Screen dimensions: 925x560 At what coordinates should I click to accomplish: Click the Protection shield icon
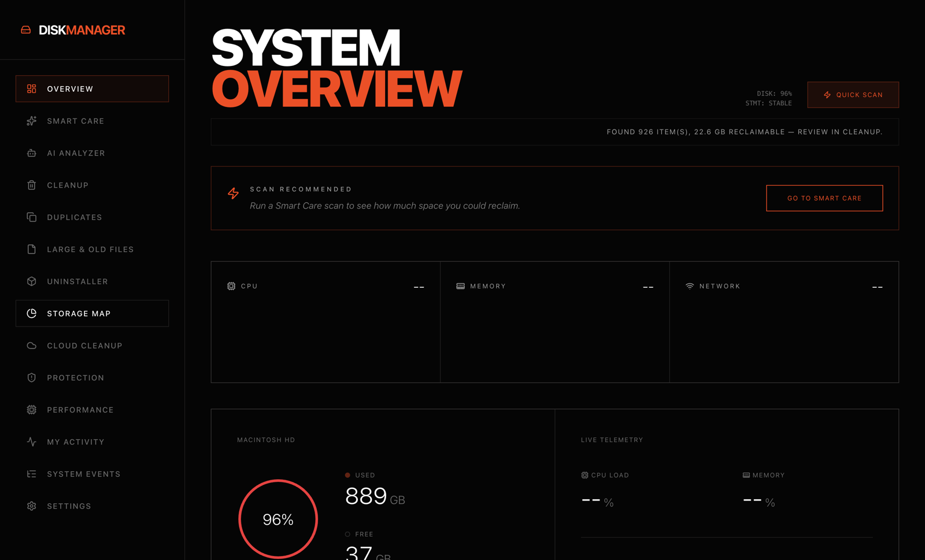tap(32, 377)
